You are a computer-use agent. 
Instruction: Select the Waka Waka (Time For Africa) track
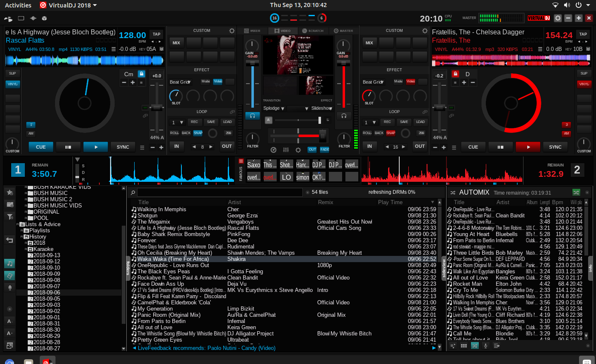(284, 259)
